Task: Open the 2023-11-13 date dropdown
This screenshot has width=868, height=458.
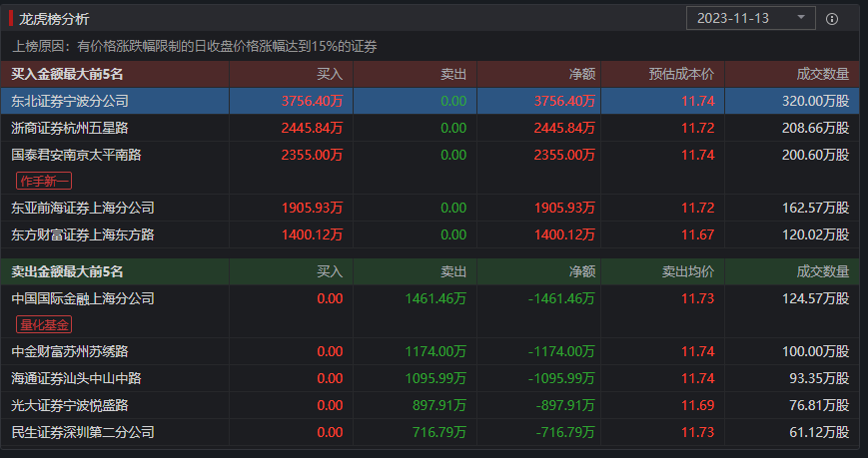Action: (x=749, y=18)
